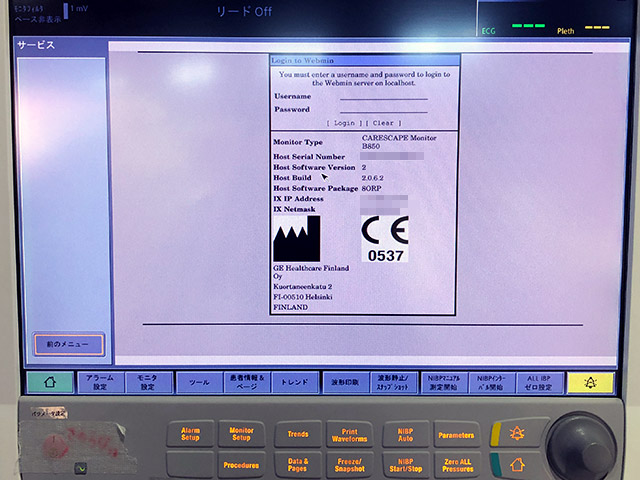Click the manufacturer factory symbol
640x480 pixels.
(297, 239)
